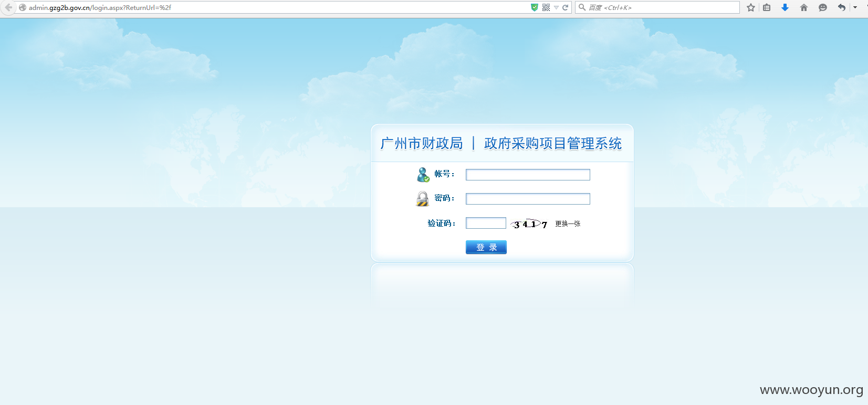The image size is (868, 405).
Task: Open downloads via the blue arrow icon
Action: click(785, 7)
